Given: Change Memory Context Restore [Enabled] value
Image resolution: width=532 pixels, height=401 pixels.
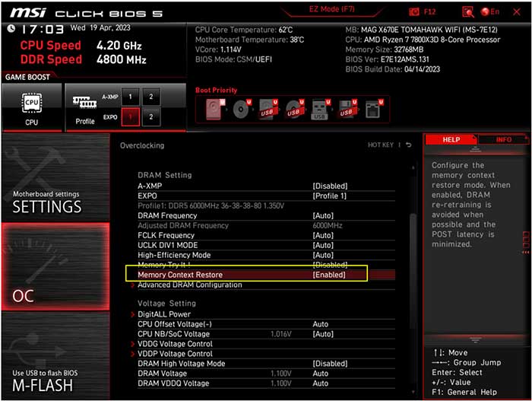Looking at the screenshot, I should coord(329,275).
